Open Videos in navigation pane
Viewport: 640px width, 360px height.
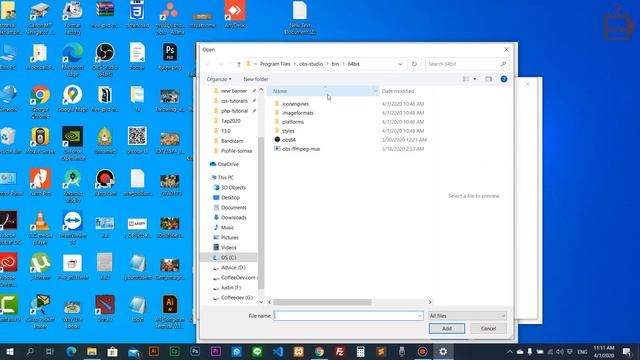tap(229, 247)
